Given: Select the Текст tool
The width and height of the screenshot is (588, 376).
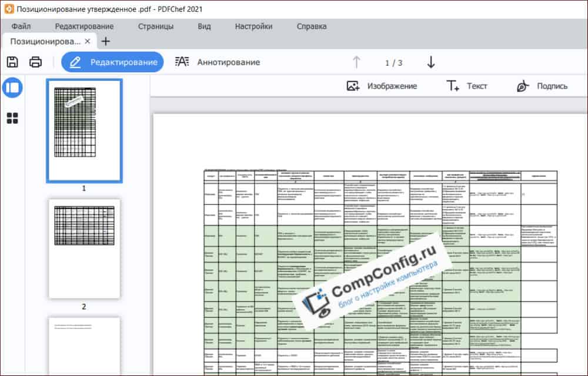Looking at the screenshot, I should click(x=467, y=86).
